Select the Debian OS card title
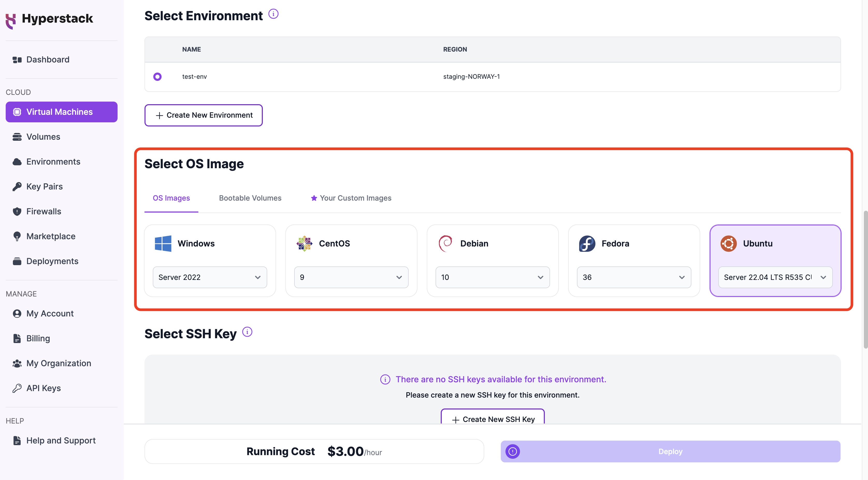The height and width of the screenshot is (480, 868). (x=474, y=244)
